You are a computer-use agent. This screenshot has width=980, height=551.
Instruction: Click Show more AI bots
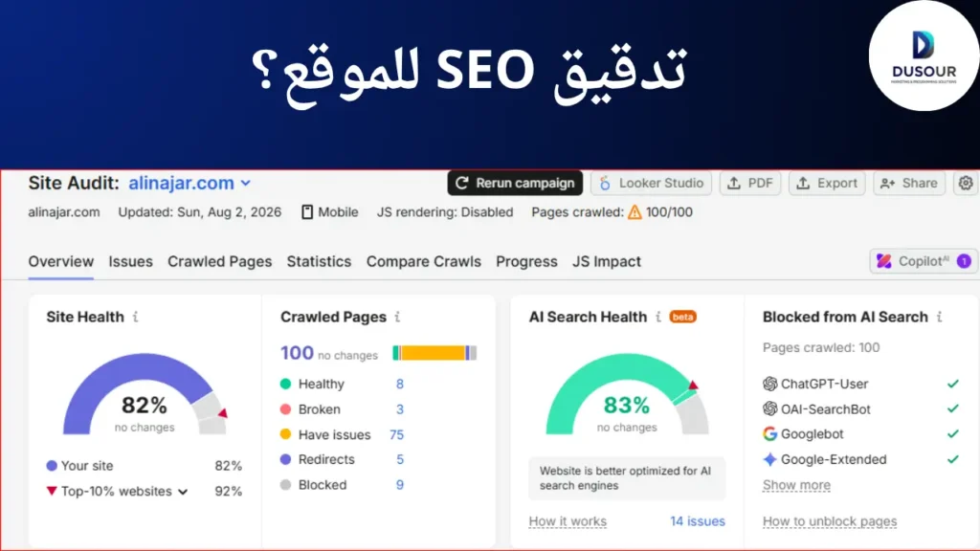(x=796, y=485)
